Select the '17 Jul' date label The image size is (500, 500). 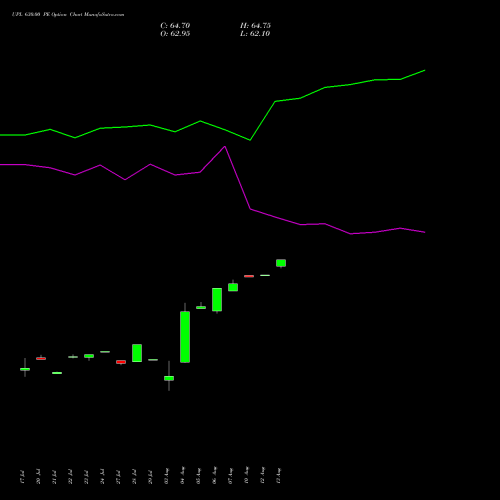22,477
